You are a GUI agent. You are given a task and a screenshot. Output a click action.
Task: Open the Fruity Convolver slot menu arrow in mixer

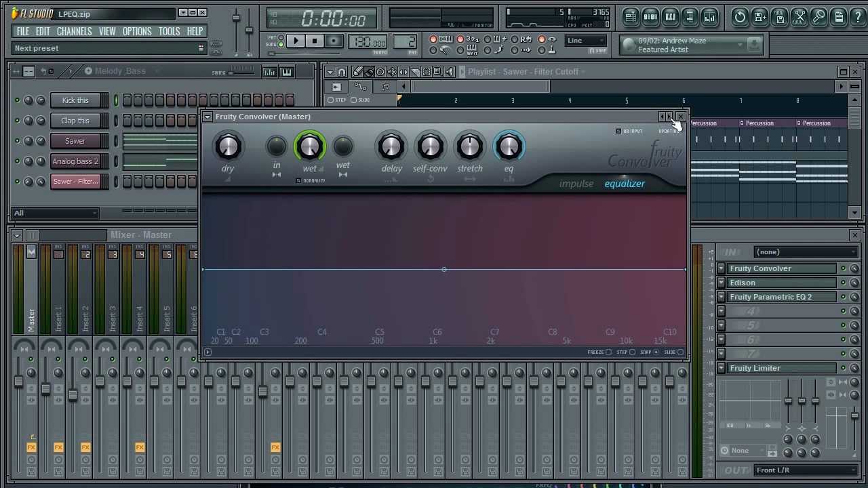coord(722,268)
